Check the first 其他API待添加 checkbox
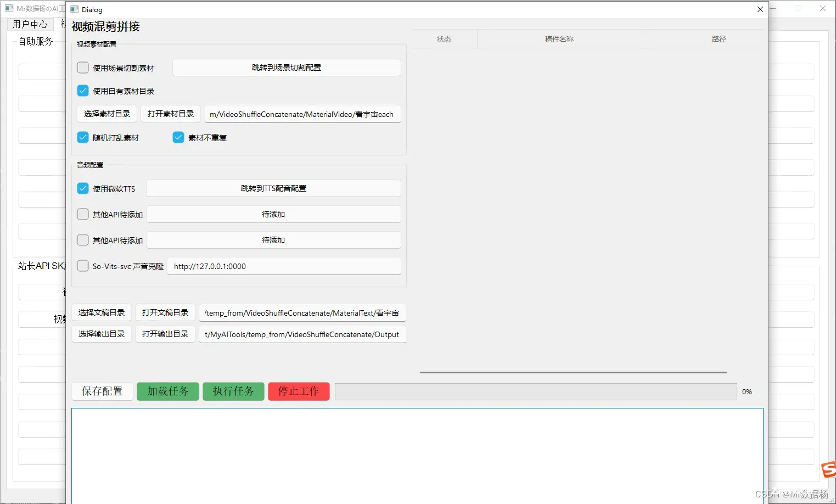This screenshot has height=504, width=836. pyautogui.click(x=83, y=214)
